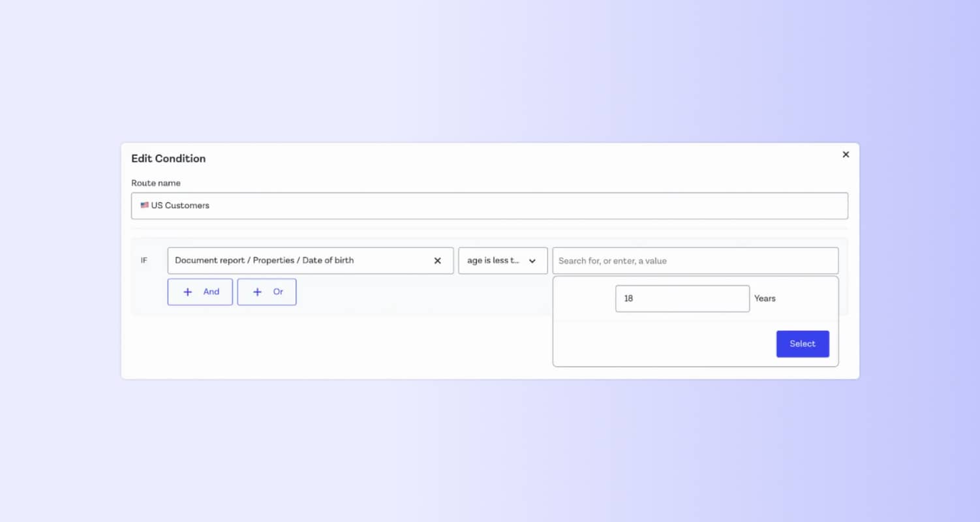Image resolution: width=980 pixels, height=522 pixels.
Task: Close the Edit Condition dialog
Action: click(846, 155)
